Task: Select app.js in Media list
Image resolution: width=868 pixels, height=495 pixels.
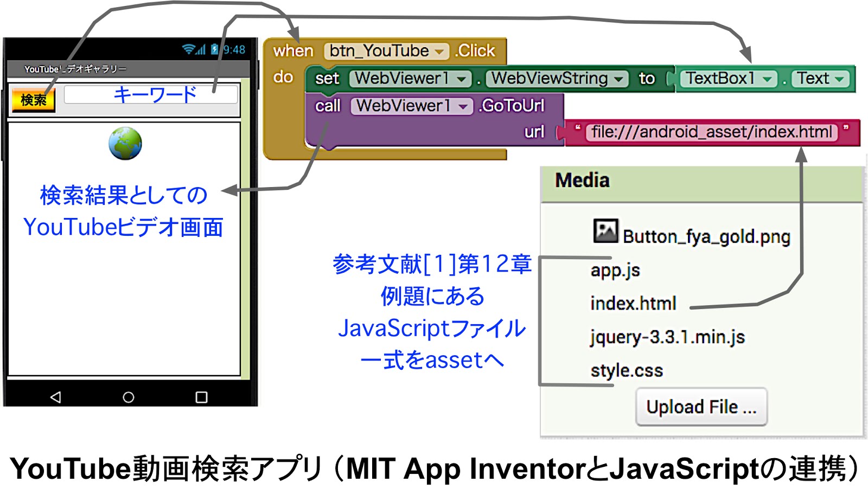Action: pyautogui.click(x=615, y=270)
